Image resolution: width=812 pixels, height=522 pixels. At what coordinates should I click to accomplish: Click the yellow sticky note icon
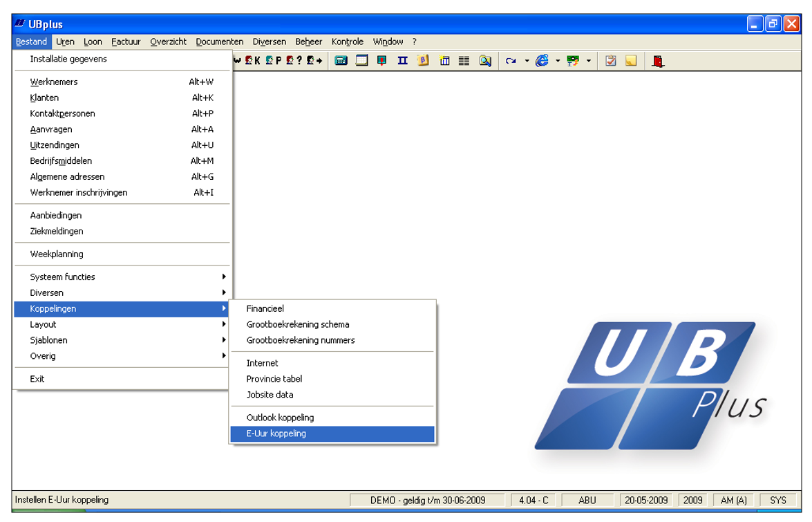point(631,61)
